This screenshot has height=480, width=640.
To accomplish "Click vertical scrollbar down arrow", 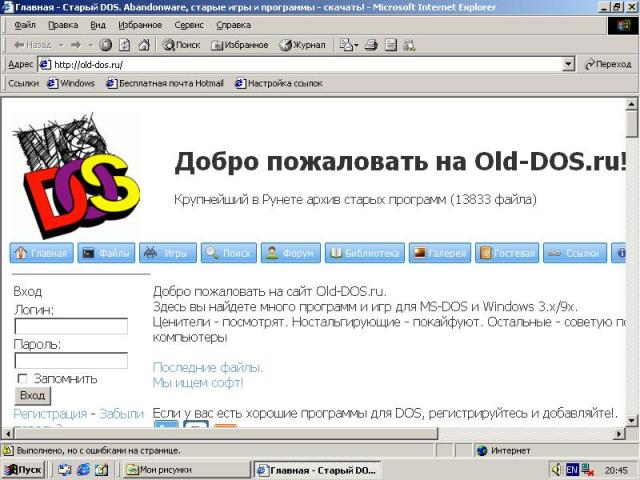I will click(x=631, y=420).
